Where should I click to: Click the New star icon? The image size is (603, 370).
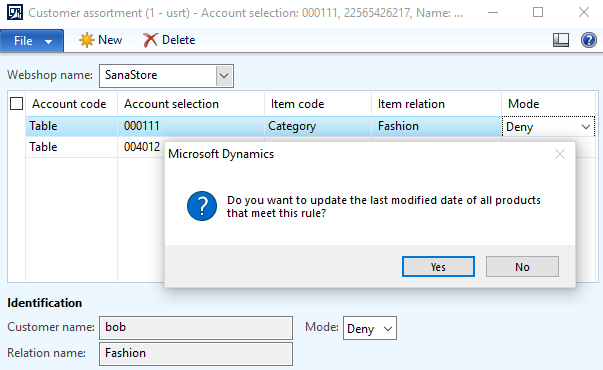pyautogui.click(x=87, y=40)
